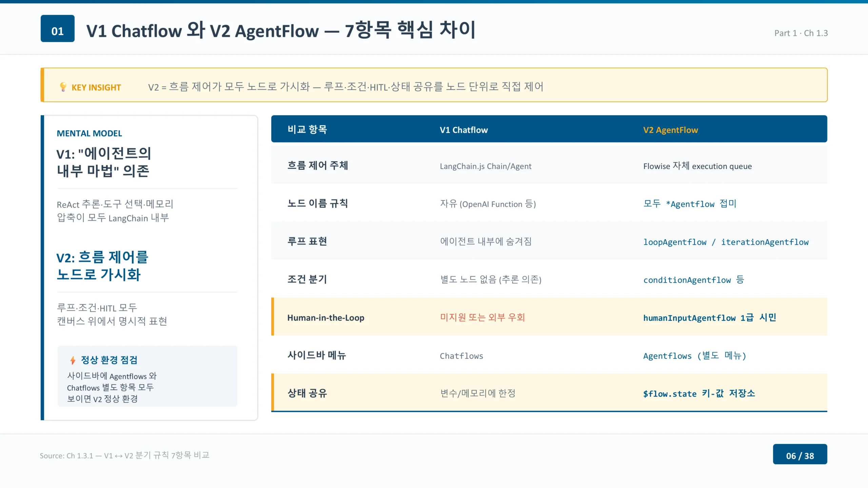Image resolution: width=868 pixels, height=488 pixels.
Task: Click the red 미지원 또는 외부 우회 cell
Action: [x=482, y=317]
